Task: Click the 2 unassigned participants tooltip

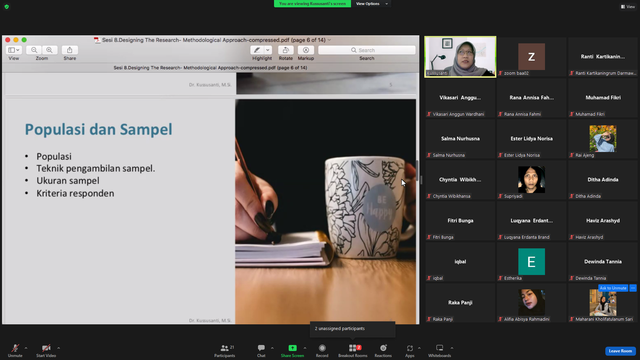Action: (x=352, y=329)
